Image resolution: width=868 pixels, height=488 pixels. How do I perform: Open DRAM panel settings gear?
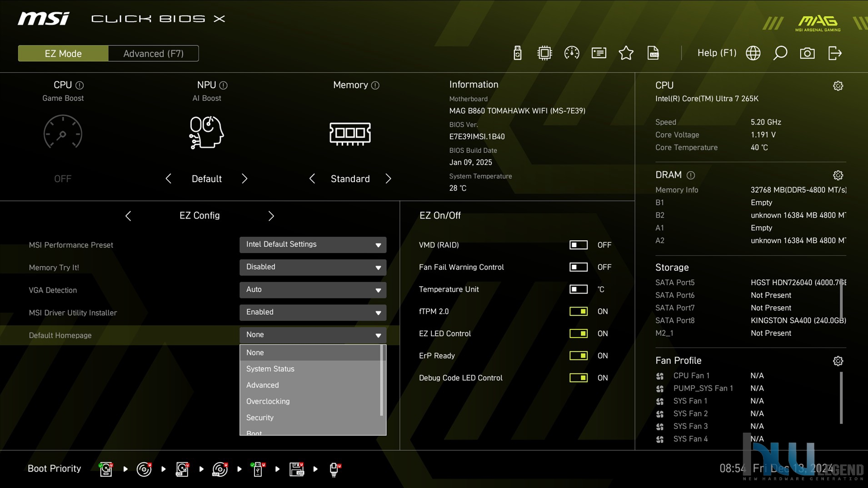coord(838,175)
